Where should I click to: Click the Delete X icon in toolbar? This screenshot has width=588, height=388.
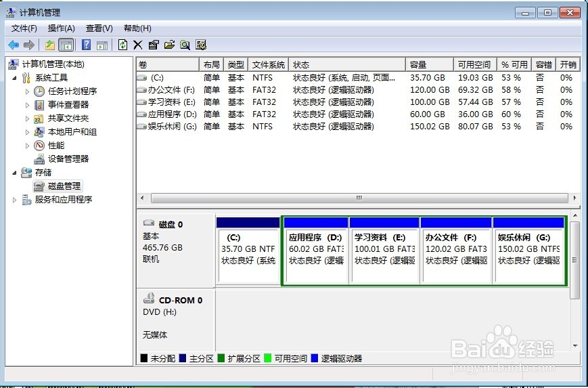coord(137,45)
